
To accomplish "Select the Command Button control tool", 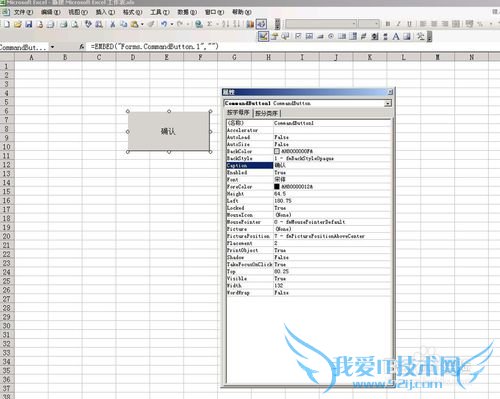I will pyautogui.click(x=320, y=36).
